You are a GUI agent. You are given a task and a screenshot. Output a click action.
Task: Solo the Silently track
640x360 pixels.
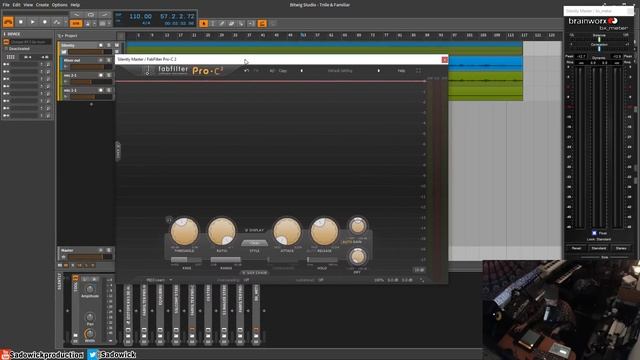point(109,45)
